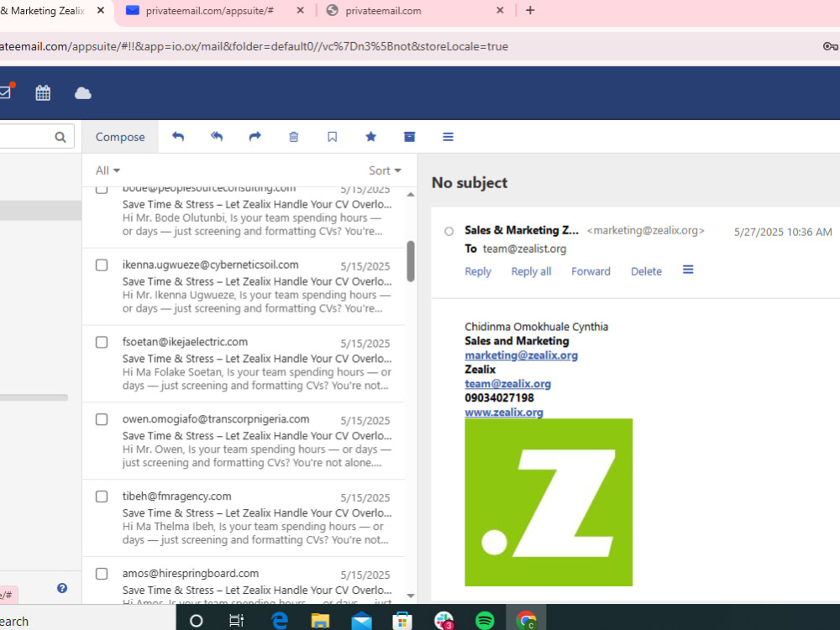Tick checkbox for ikenna.ugwueze@cyberneticsoil.com email
Screen dimensions: 840x630
click(x=102, y=265)
